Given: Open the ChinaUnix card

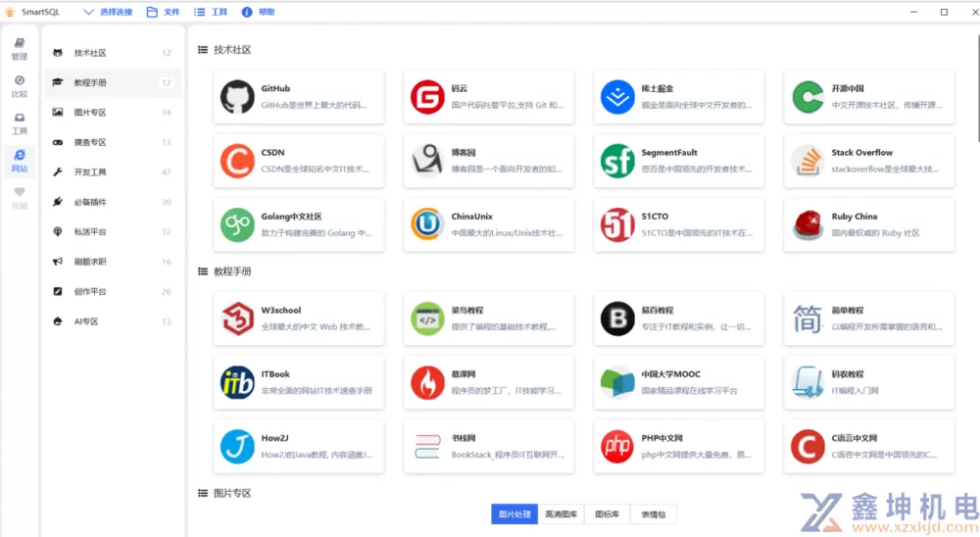Looking at the screenshot, I should (x=489, y=225).
